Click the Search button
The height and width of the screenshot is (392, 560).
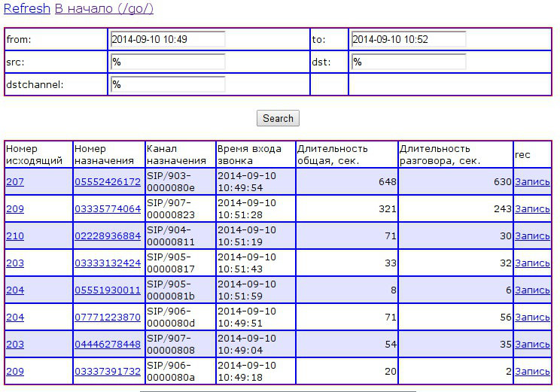pyautogui.click(x=278, y=118)
